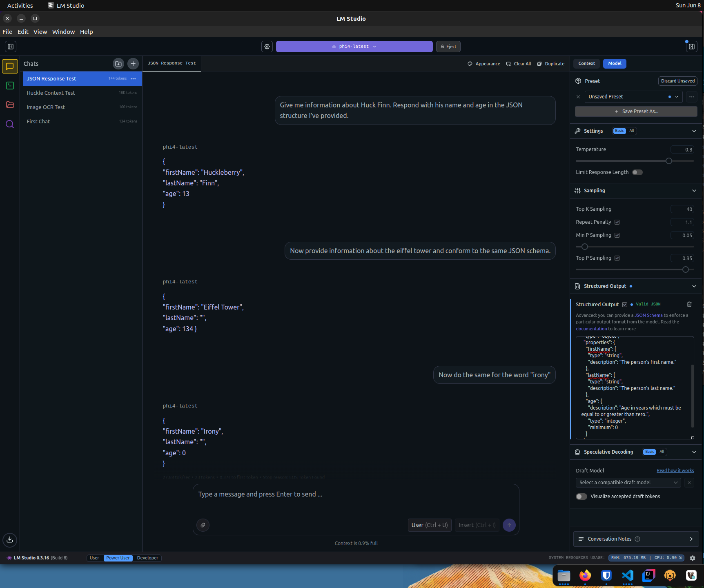This screenshot has width=704, height=588.
Task: Open the phi4-latest model selector dropdown
Action: [354, 46]
